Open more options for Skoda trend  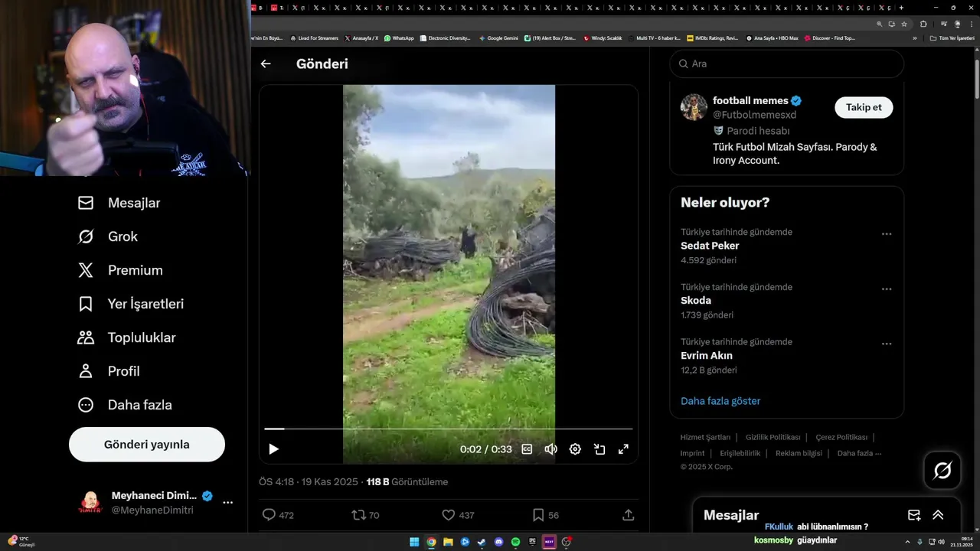coord(887,289)
